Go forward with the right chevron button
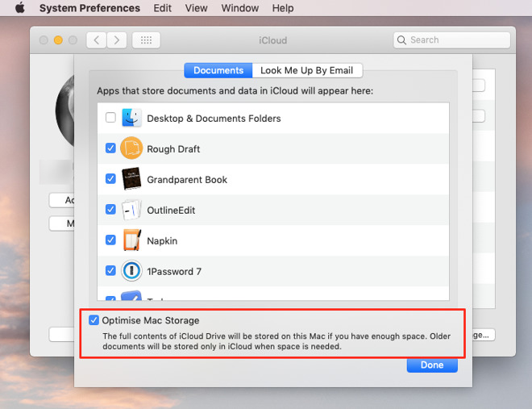The image size is (532, 409). [117, 40]
